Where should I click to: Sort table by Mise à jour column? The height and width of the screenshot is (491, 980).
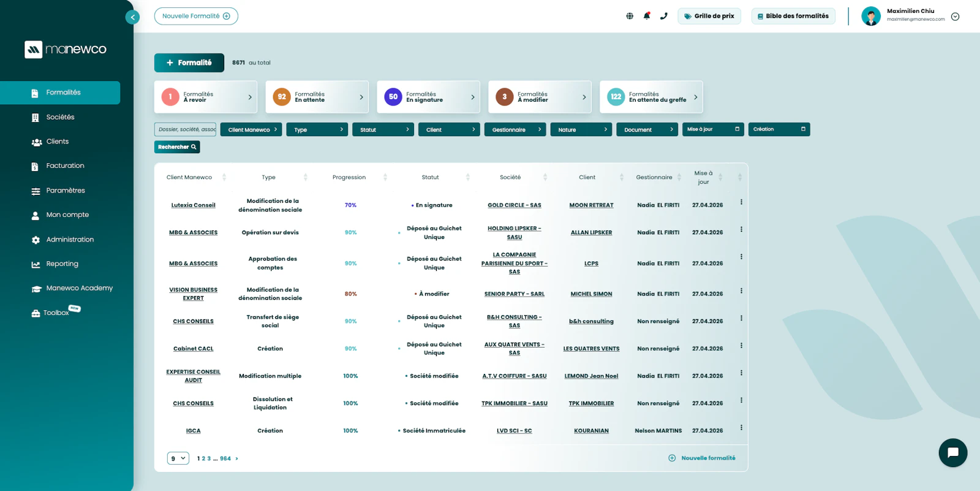(720, 177)
